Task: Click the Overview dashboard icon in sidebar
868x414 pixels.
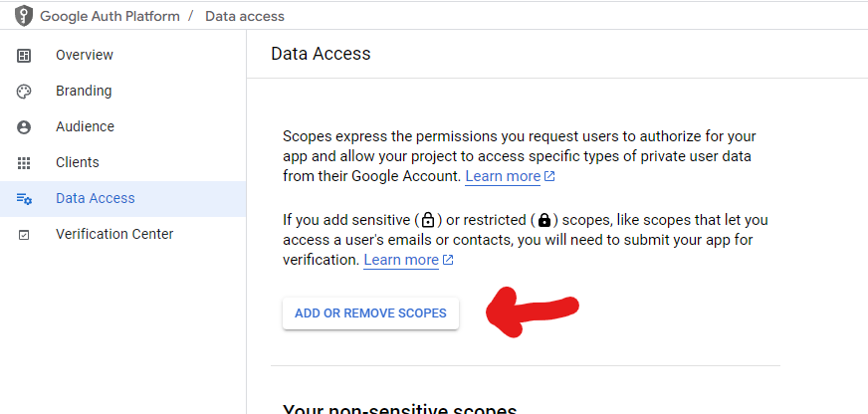Action: pos(24,56)
